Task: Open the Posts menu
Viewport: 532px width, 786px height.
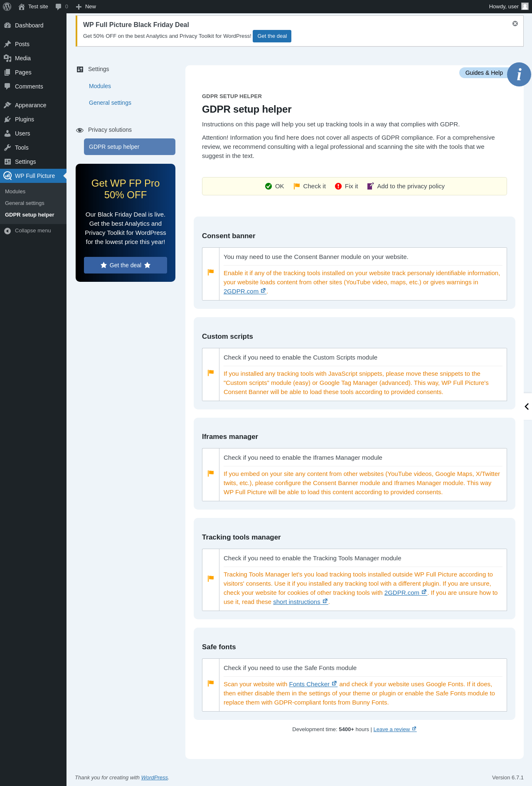Action: (33, 44)
